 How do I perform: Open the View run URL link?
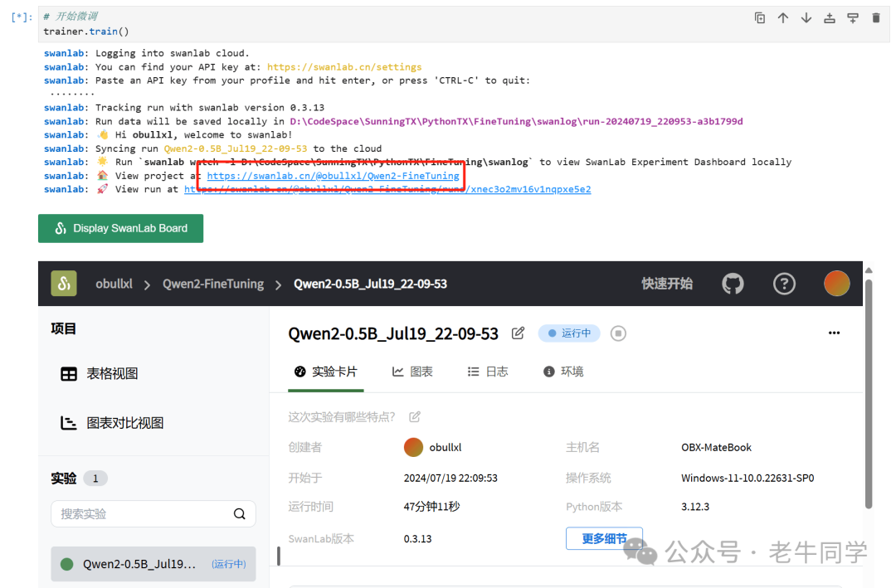[387, 189]
